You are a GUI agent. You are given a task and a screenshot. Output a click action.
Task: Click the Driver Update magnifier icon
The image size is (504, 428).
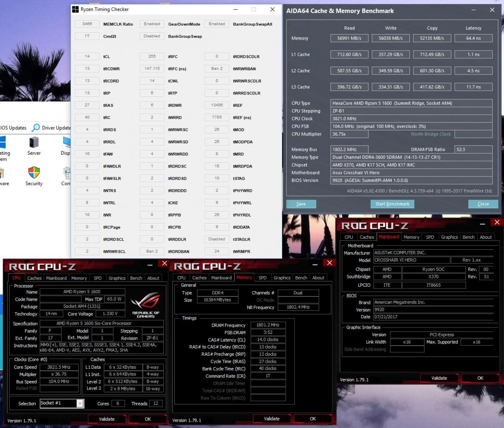click(36, 127)
